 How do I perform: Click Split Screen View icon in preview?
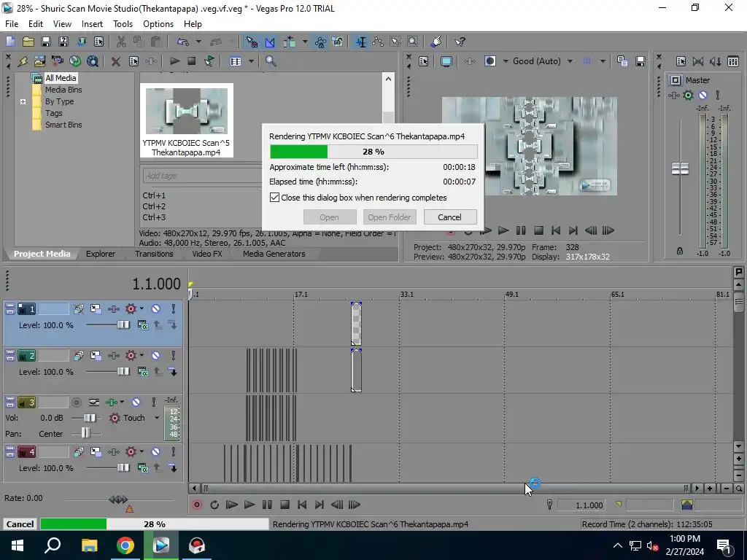[x=489, y=61]
